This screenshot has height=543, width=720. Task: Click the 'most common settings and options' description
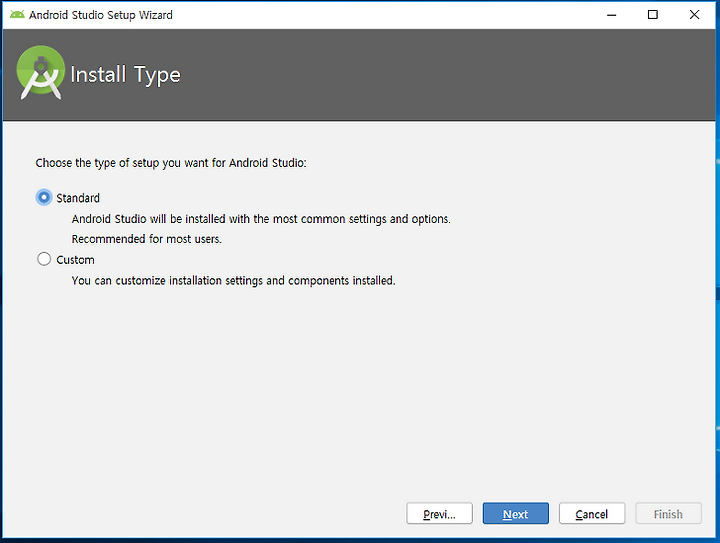tap(261, 219)
